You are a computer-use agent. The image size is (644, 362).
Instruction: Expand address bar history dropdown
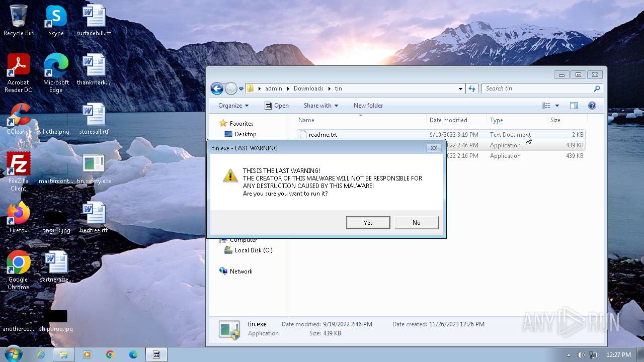click(x=460, y=88)
